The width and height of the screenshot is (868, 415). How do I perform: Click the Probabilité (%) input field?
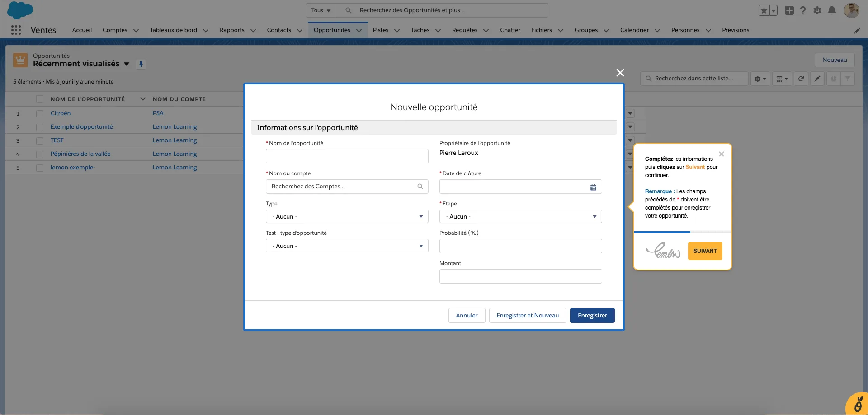[521, 246]
